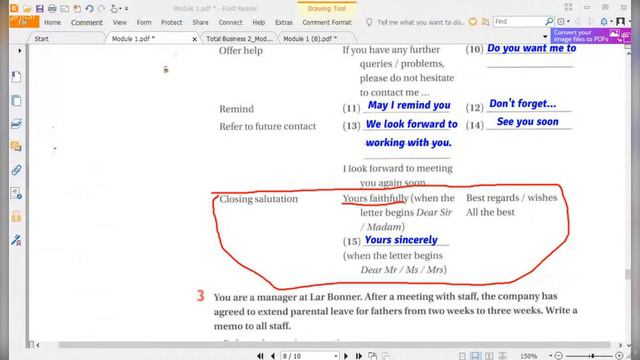
Task: Select single page view mode
Action: (x=462, y=356)
